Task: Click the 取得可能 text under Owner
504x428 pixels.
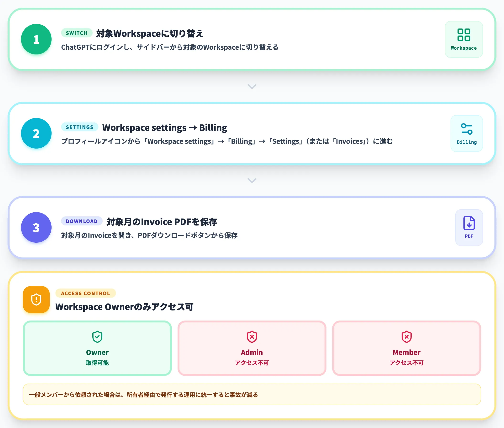Action: point(97,363)
